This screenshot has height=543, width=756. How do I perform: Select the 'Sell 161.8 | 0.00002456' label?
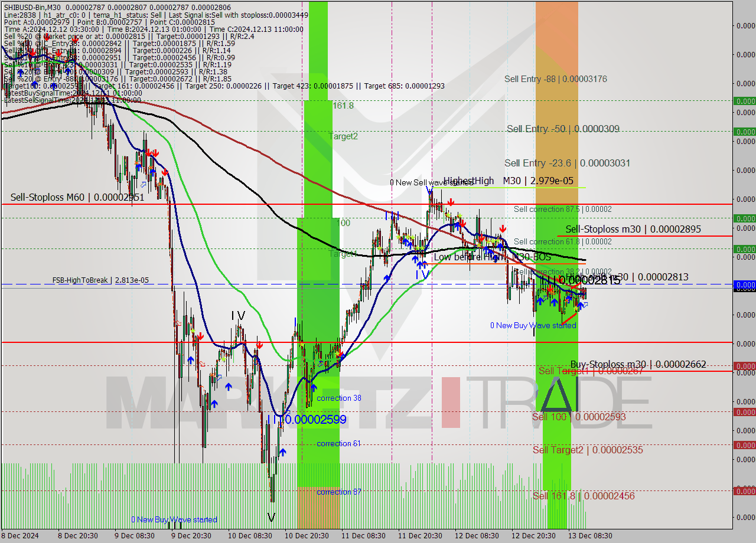[x=584, y=496]
